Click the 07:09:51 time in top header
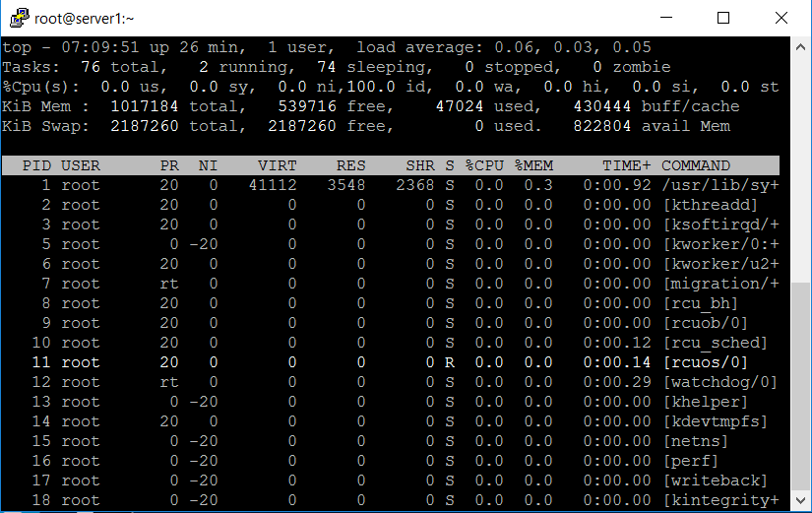Screen dimensions: 812x513 pyautogui.click(x=100, y=47)
